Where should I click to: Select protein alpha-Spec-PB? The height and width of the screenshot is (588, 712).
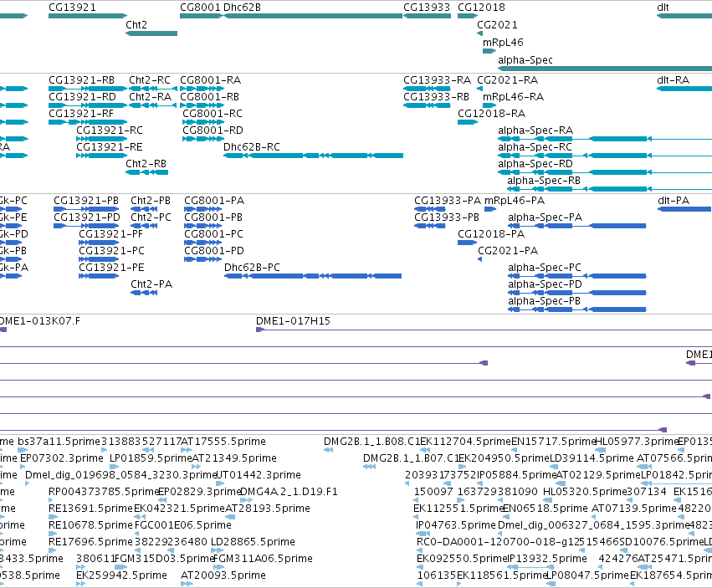click(545, 301)
